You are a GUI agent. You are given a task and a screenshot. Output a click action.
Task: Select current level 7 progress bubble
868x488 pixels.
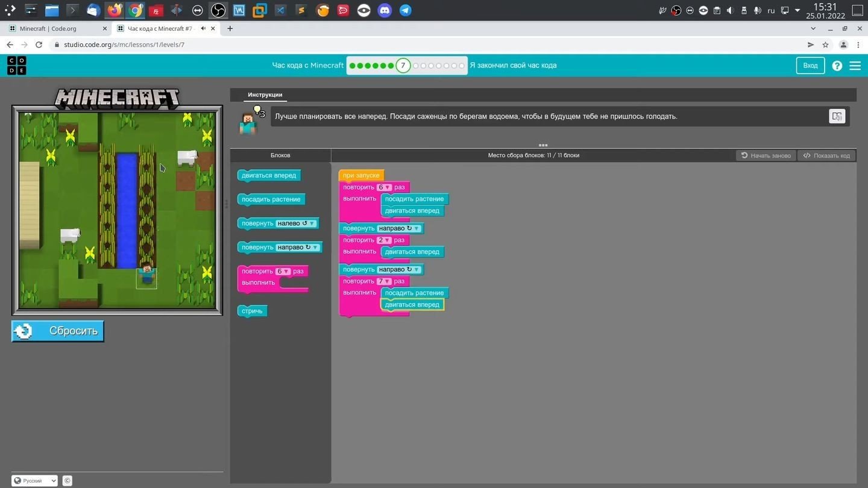click(x=403, y=66)
